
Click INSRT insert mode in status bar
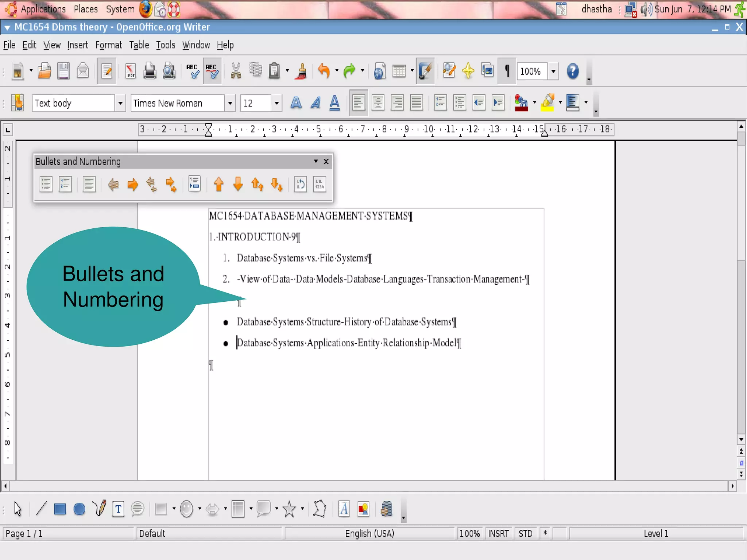pos(498,534)
